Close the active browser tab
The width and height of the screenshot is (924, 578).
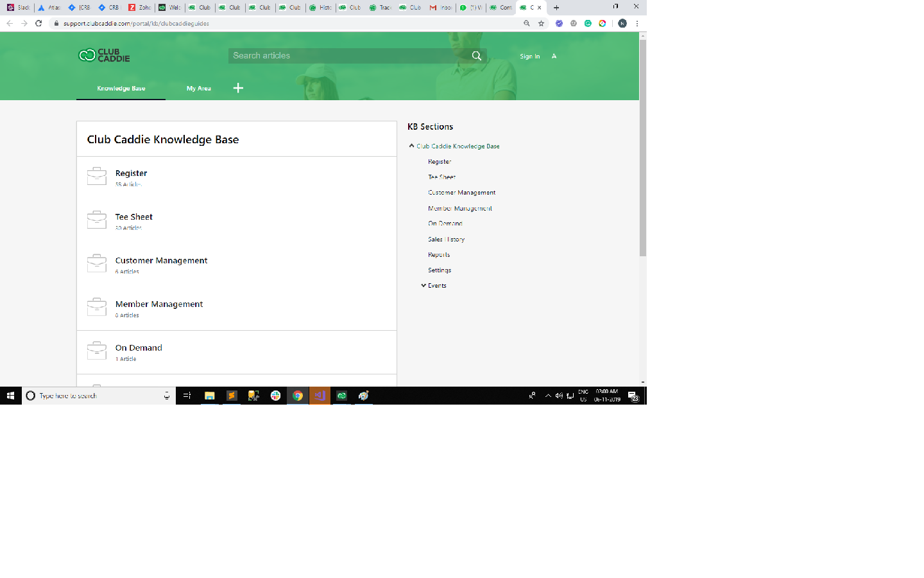(x=539, y=8)
